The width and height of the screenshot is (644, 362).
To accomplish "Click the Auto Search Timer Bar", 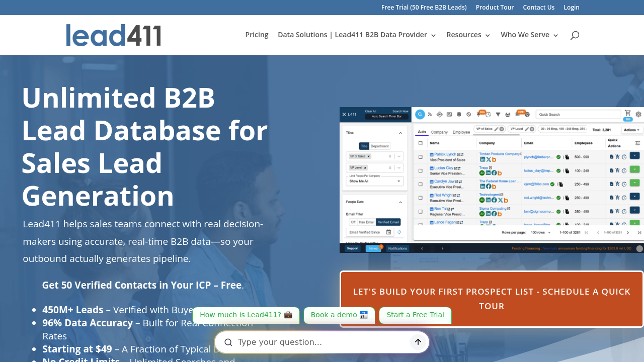I will [386, 116].
